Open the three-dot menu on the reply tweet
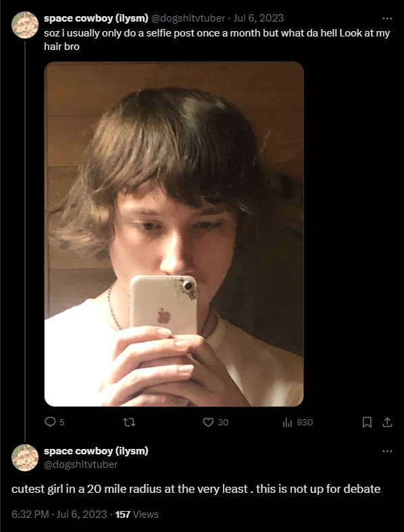Screen dimensions: 404x532 (x=387, y=451)
